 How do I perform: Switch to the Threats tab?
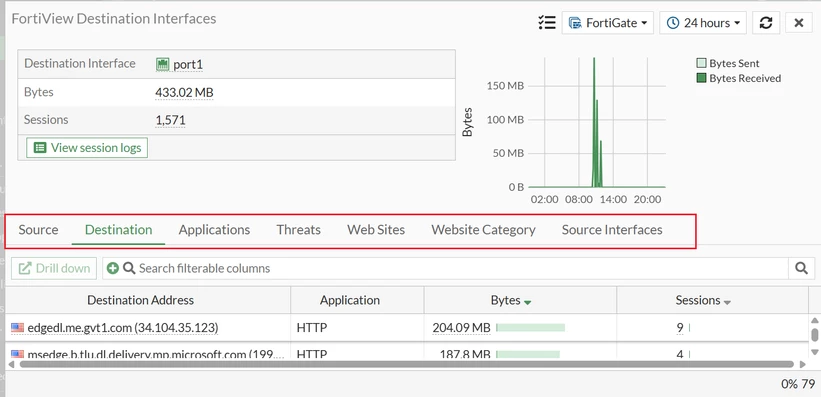[298, 230]
